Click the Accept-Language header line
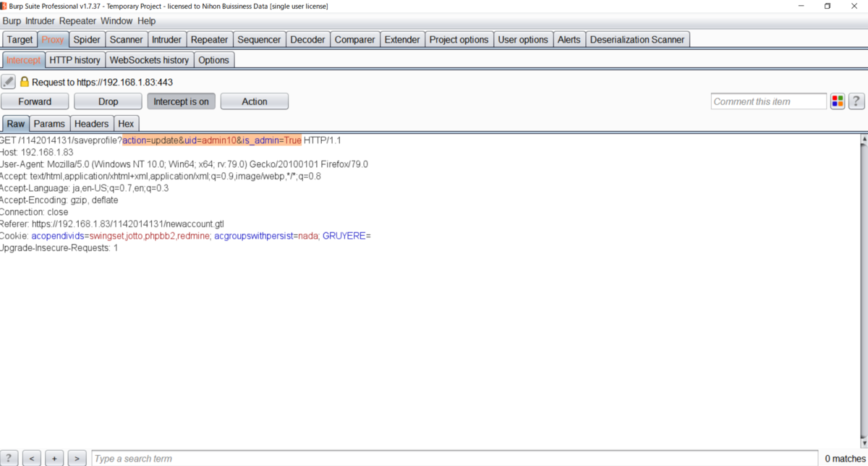Image resolution: width=868 pixels, height=466 pixels. [x=84, y=188]
